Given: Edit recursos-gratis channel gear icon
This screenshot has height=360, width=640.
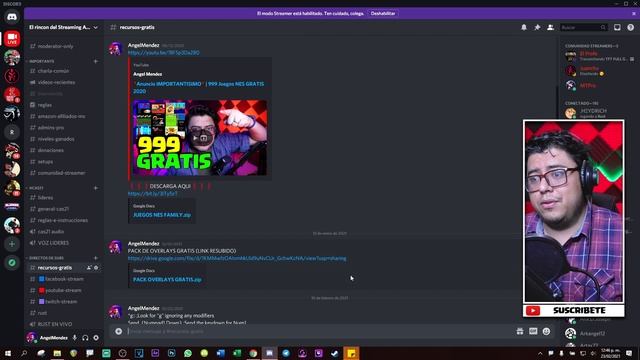Looking at the screenshot, I should tap(96, 268).
